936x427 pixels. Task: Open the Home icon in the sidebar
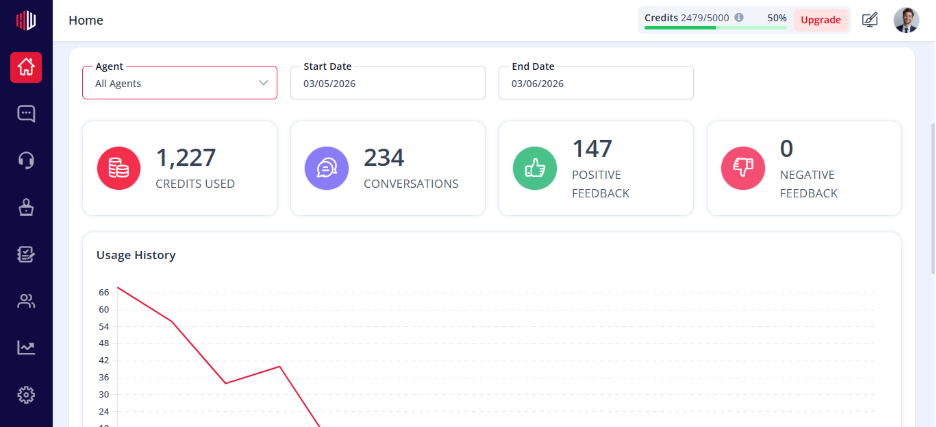pos(26,67)
